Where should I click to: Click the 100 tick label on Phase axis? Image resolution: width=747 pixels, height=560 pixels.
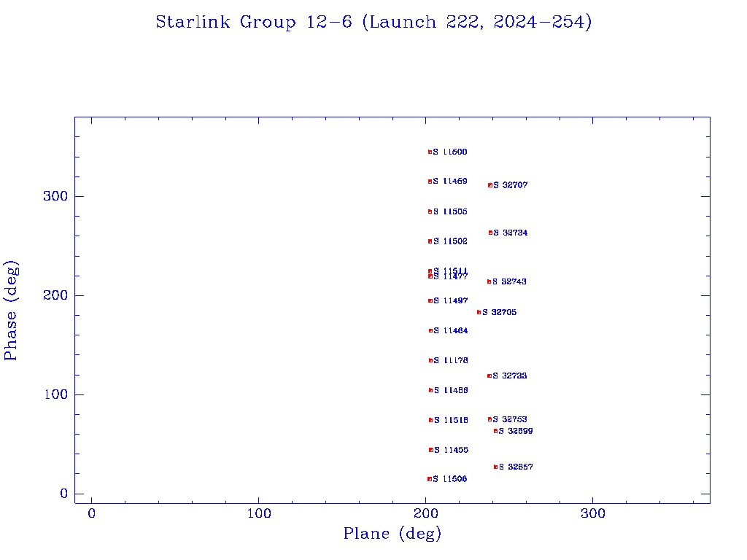56,394
